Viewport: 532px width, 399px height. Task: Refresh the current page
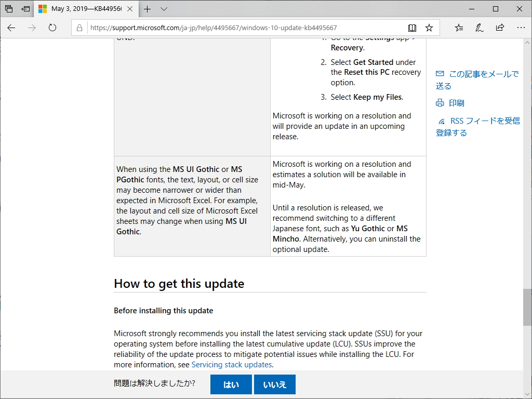(x=52, y=28)
